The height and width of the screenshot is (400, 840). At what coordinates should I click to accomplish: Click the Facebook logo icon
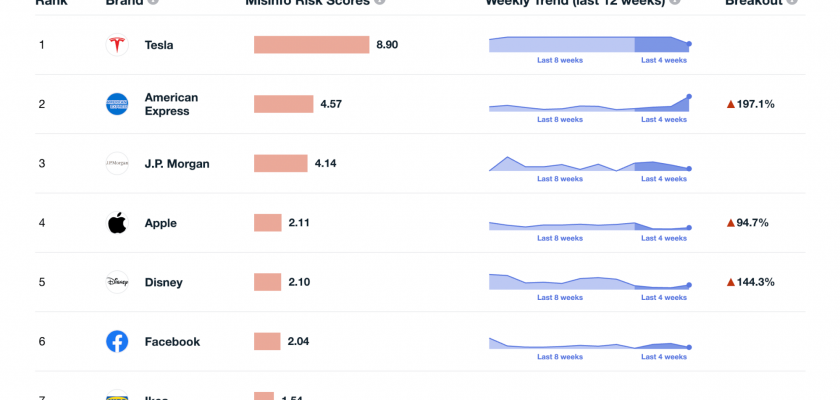(x=117, y=341)
